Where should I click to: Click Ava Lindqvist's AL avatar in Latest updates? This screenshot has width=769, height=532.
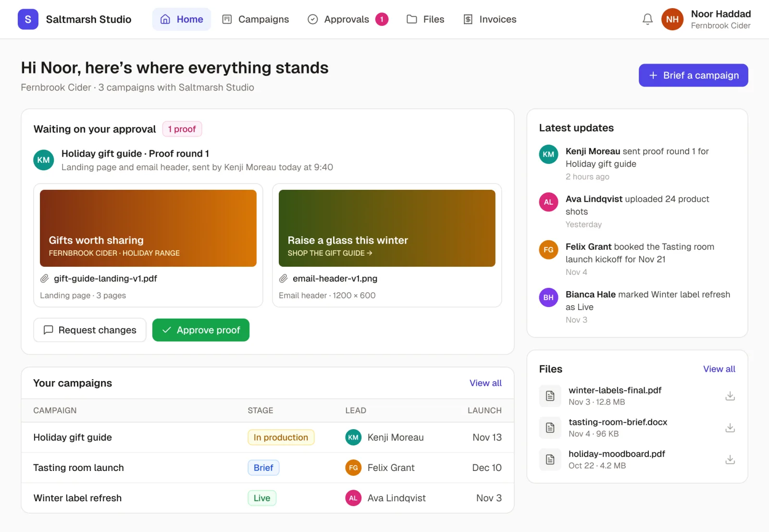(x=548, y=202)
